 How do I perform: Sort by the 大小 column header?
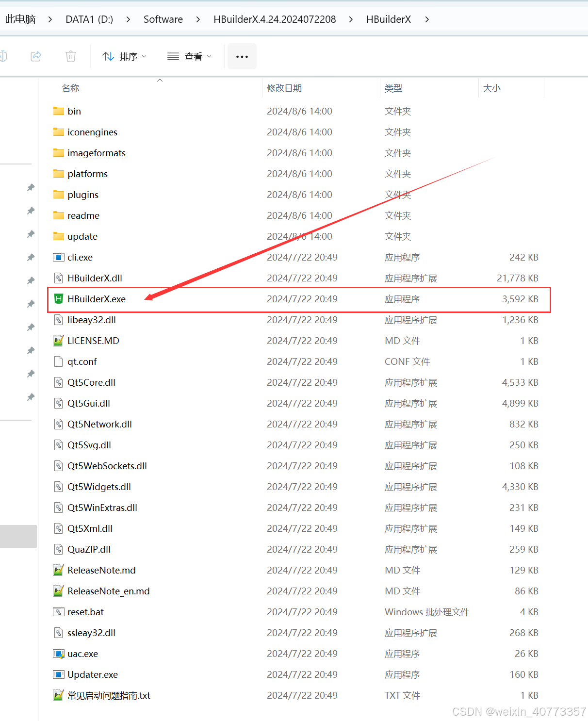491,88
